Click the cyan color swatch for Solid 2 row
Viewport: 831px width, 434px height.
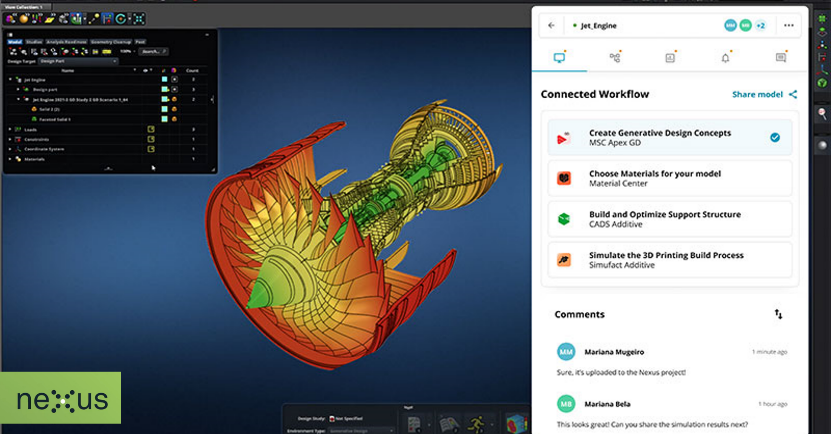(164, 109)
